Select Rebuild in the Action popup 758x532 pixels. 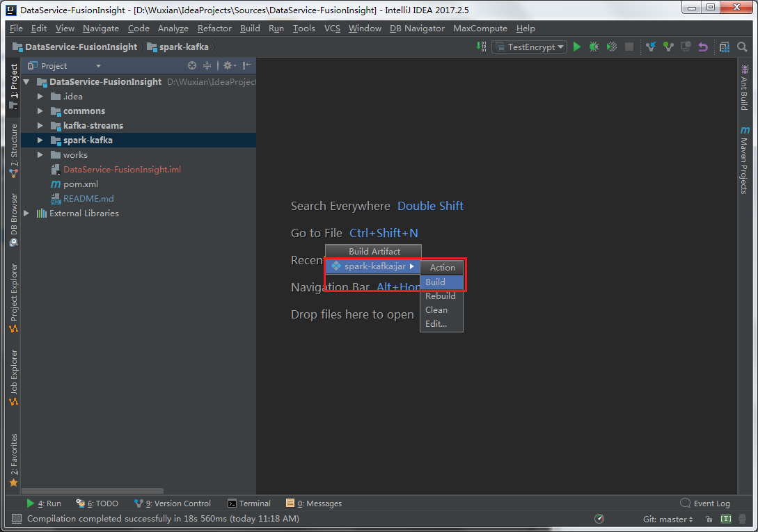tap(442, 296)
